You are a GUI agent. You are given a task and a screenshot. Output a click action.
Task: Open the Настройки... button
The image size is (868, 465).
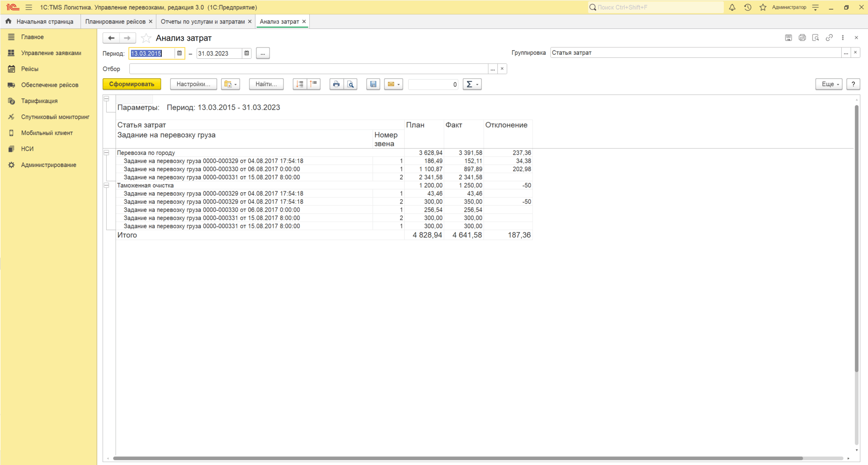(193, 84)
